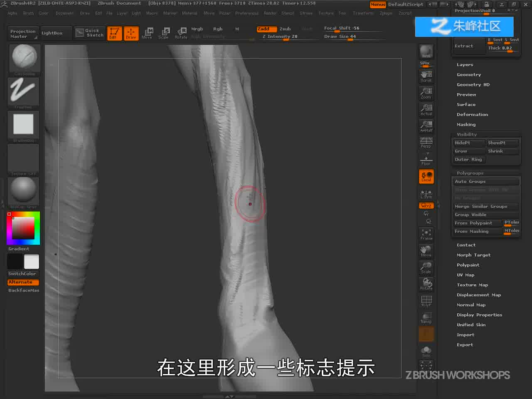Expand the Displacement Map section
Image resolution: width=532 pixels, height=399 pixels.
(478, 295)
